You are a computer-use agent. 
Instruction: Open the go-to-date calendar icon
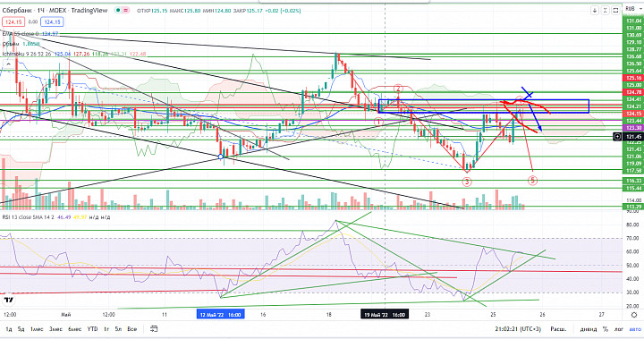coord(154,329)
